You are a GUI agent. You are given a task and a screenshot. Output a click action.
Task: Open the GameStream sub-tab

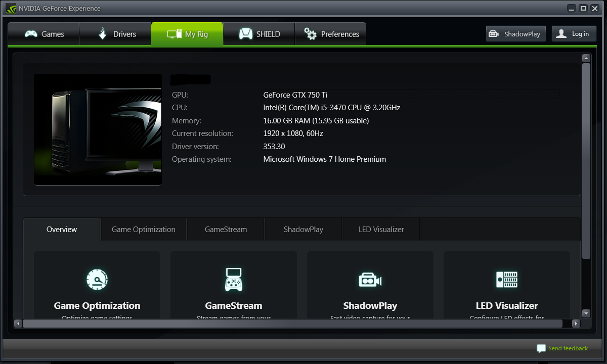(x=226, y=230)
